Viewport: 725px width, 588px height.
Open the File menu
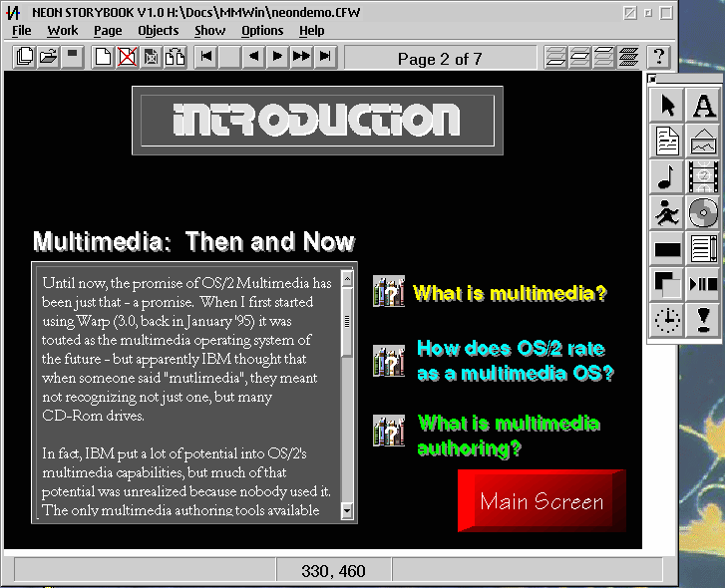[x=22, y=31]
